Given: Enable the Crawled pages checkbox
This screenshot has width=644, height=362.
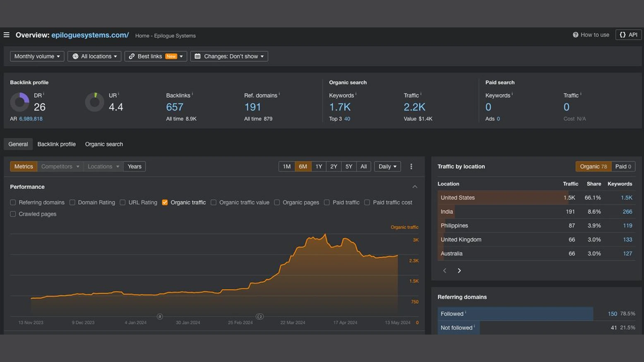Looking at the screenshot, I should pyautogui.click(x=13, y=214).
